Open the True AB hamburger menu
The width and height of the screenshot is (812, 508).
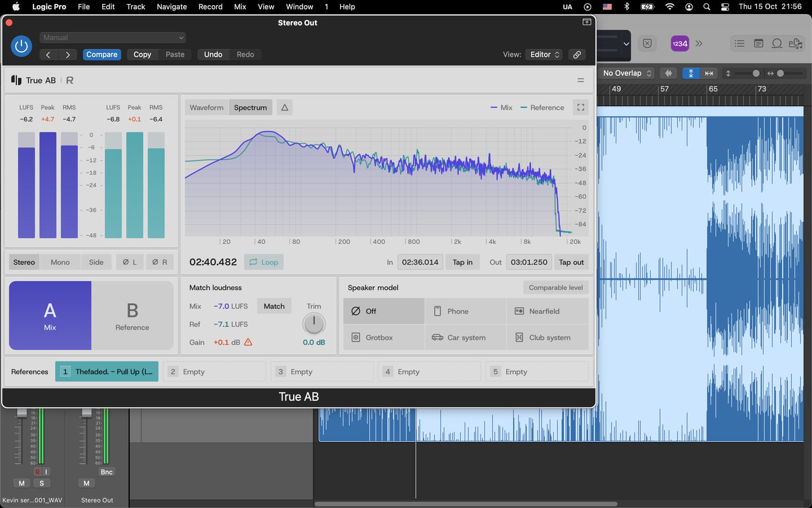(580, 80)
